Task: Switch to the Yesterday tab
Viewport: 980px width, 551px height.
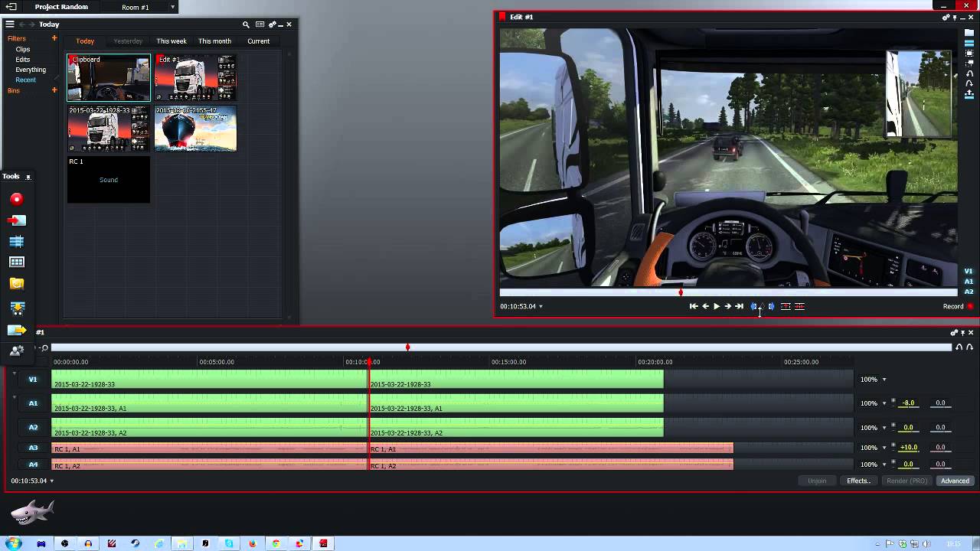Action: (x=128, y=41)
